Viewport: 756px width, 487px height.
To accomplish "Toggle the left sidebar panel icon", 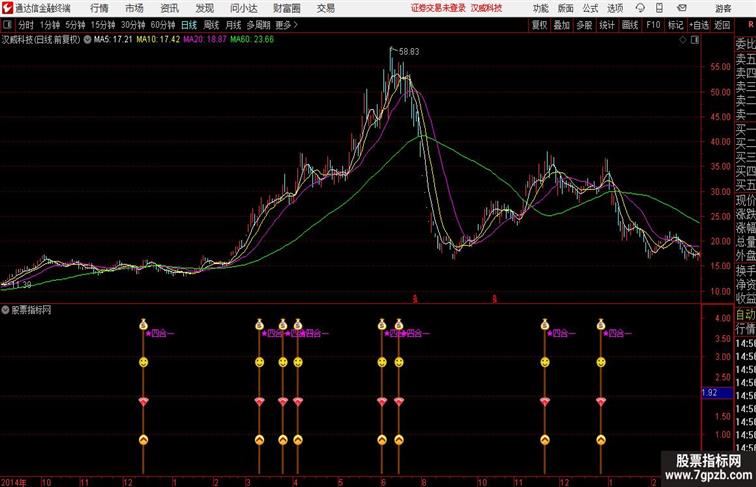I will [x=7, y=25].
